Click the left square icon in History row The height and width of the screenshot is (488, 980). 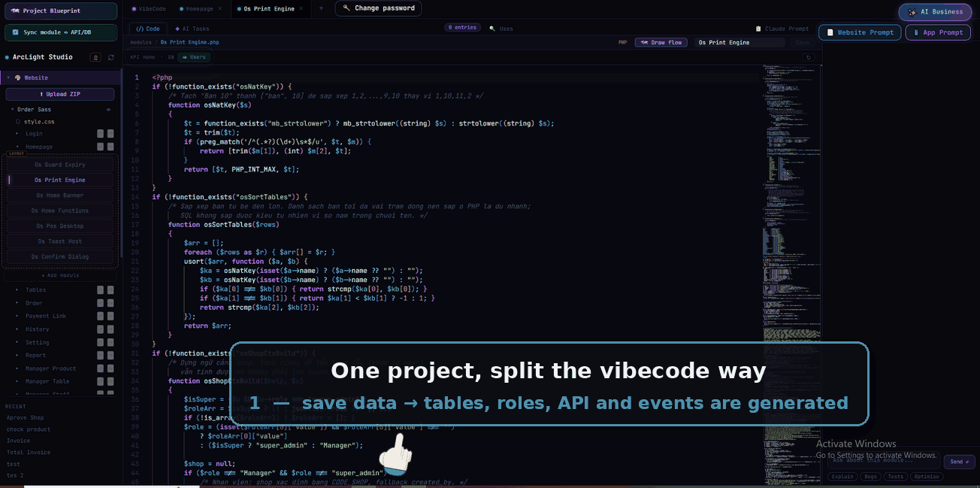[100, 329]
